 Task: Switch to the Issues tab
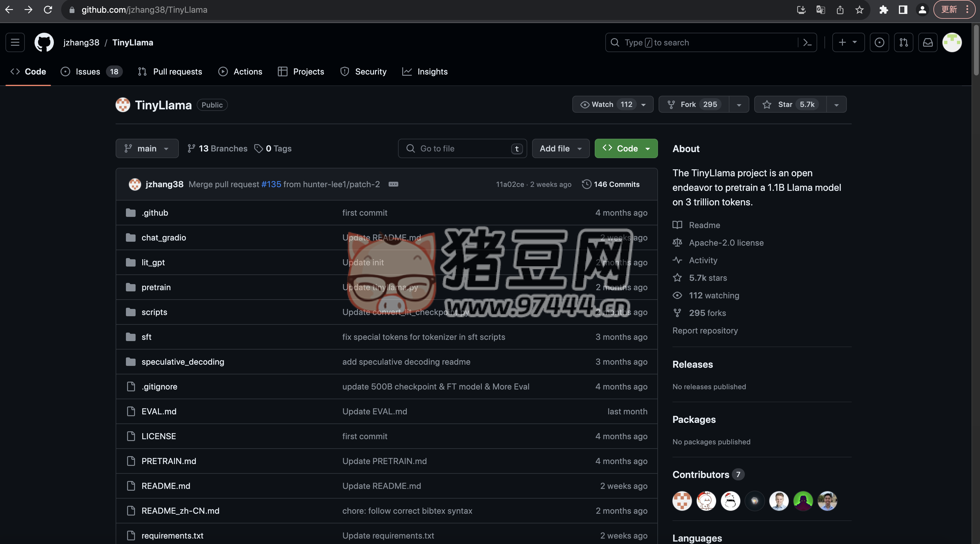pos(91,71)
